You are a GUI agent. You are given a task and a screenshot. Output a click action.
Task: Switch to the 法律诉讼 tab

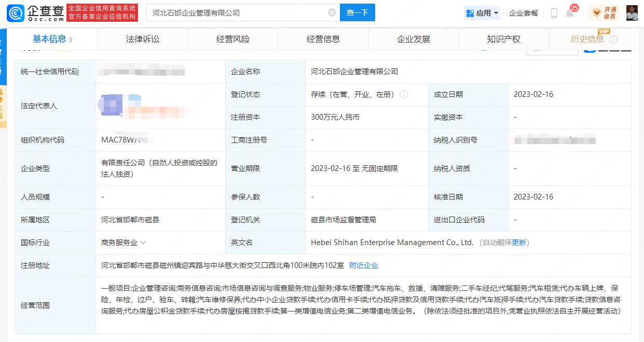(143, 39)
